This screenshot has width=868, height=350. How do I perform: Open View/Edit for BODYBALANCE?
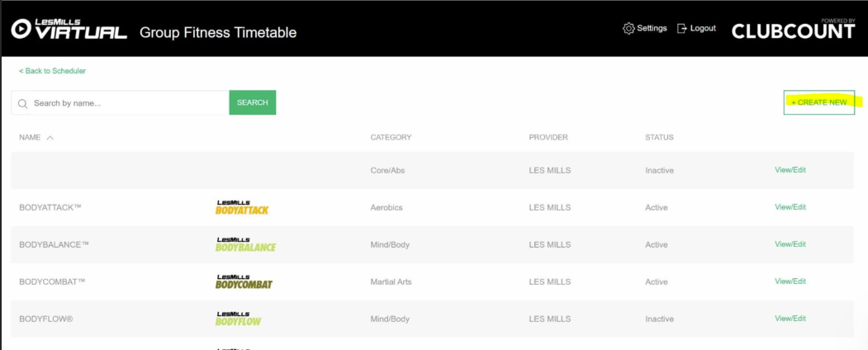[790, 244]
